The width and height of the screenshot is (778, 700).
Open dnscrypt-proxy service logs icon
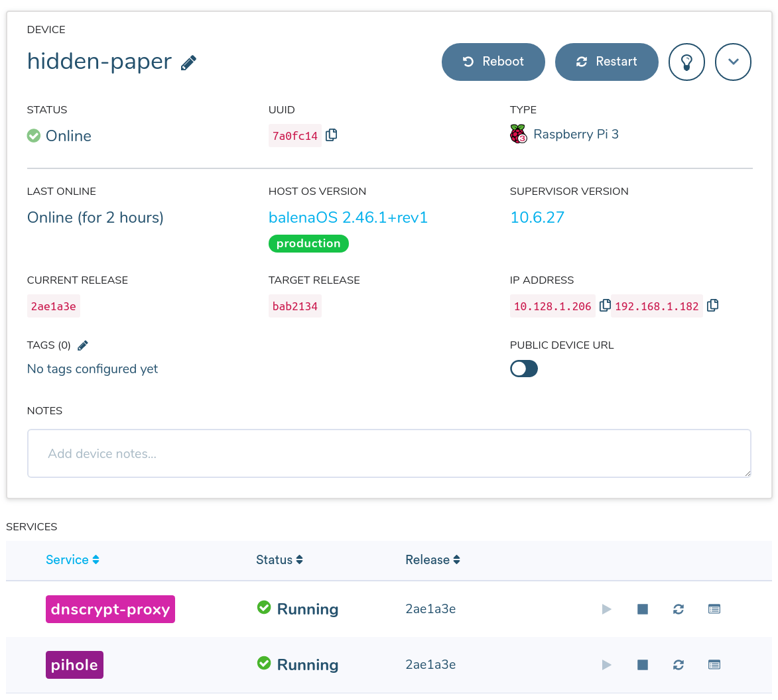coord(714,609)
